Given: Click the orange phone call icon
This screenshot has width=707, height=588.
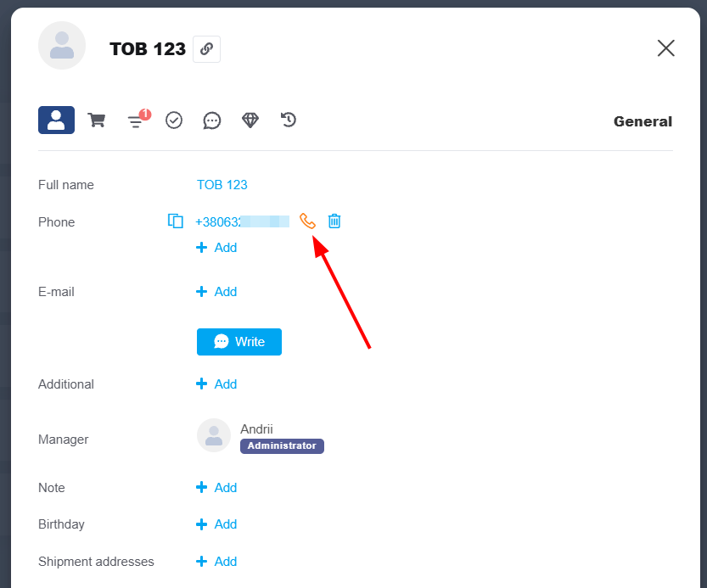Looking at the screenshot, I should 307,221.
